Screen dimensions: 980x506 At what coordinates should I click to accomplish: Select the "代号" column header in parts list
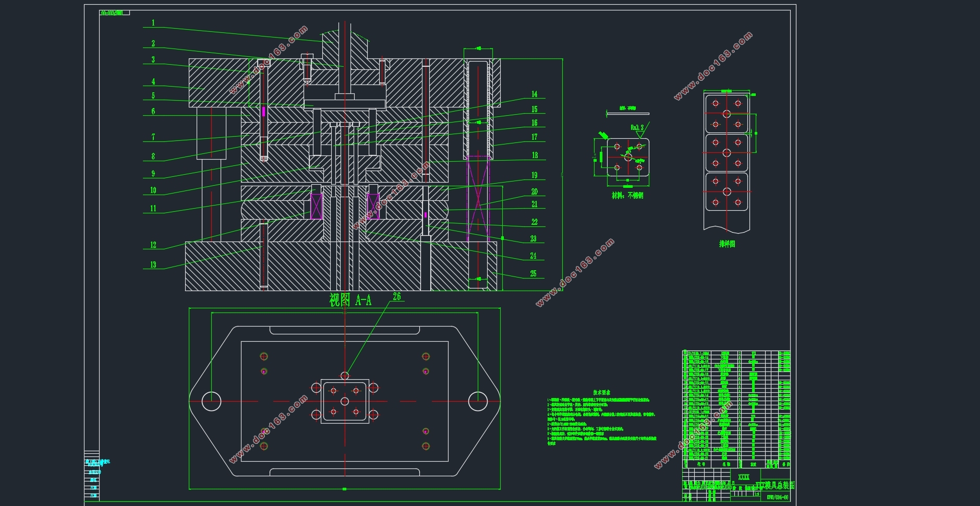[701, 464]
